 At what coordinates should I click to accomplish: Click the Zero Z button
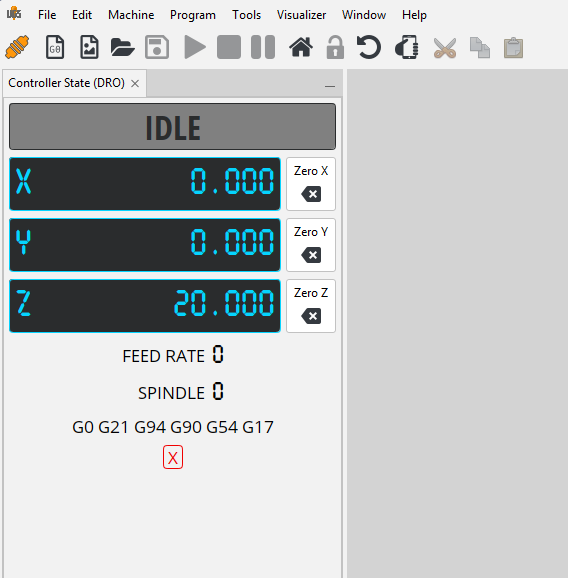pyautogui.click(x=311, y=306)
